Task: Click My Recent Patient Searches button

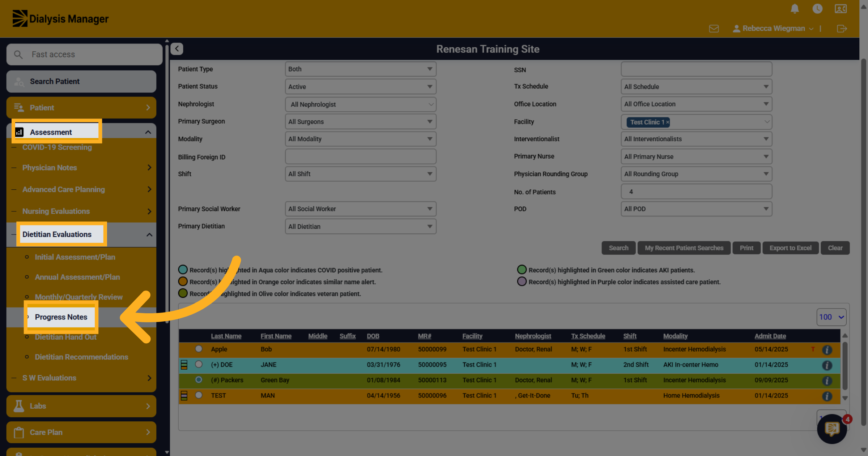Action: click(684, 248)
